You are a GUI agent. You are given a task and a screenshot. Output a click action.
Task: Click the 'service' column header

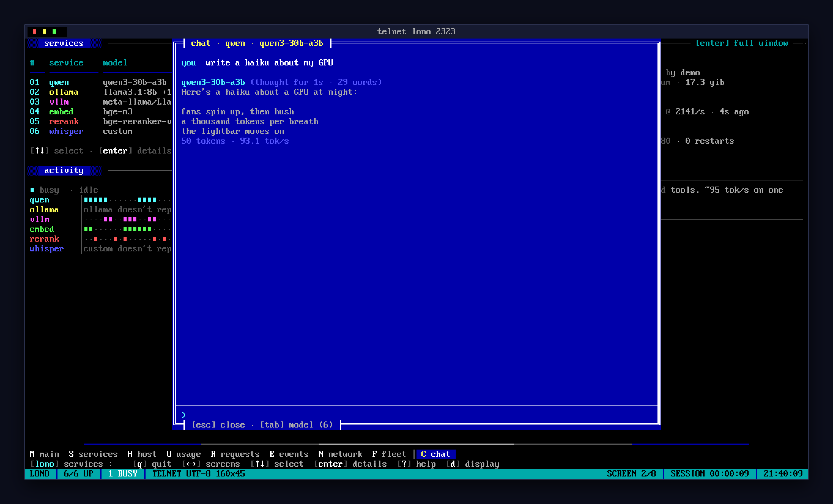(x=66, y=62)
